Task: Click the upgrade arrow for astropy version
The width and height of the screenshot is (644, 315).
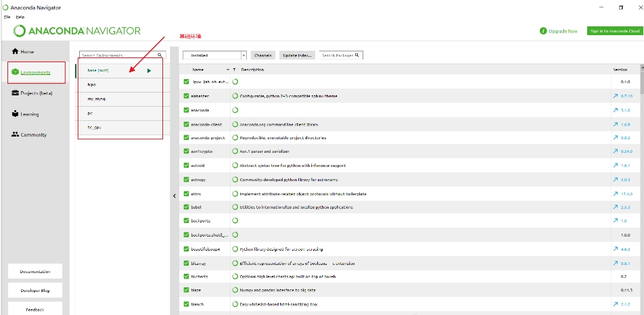Action: [615, 180]
